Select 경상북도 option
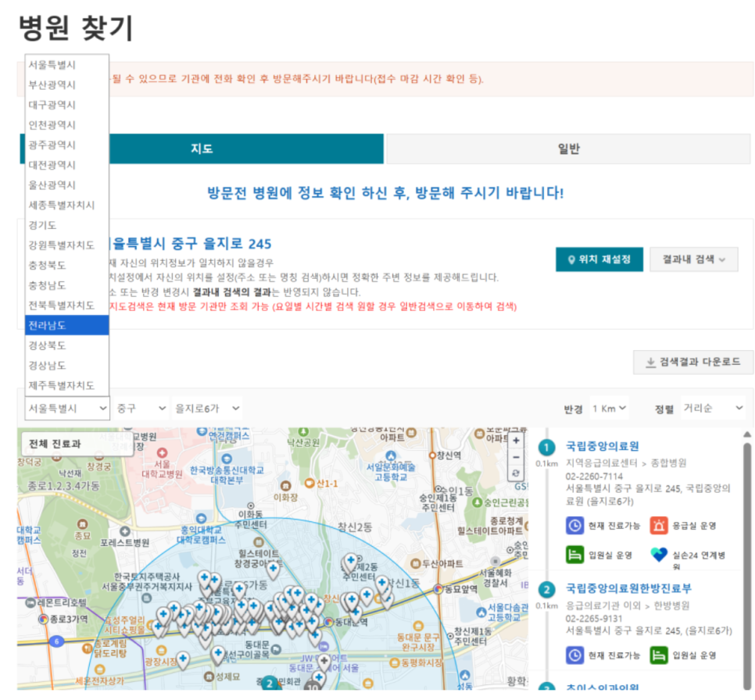 pyautogui.click(x=67, y=345)
